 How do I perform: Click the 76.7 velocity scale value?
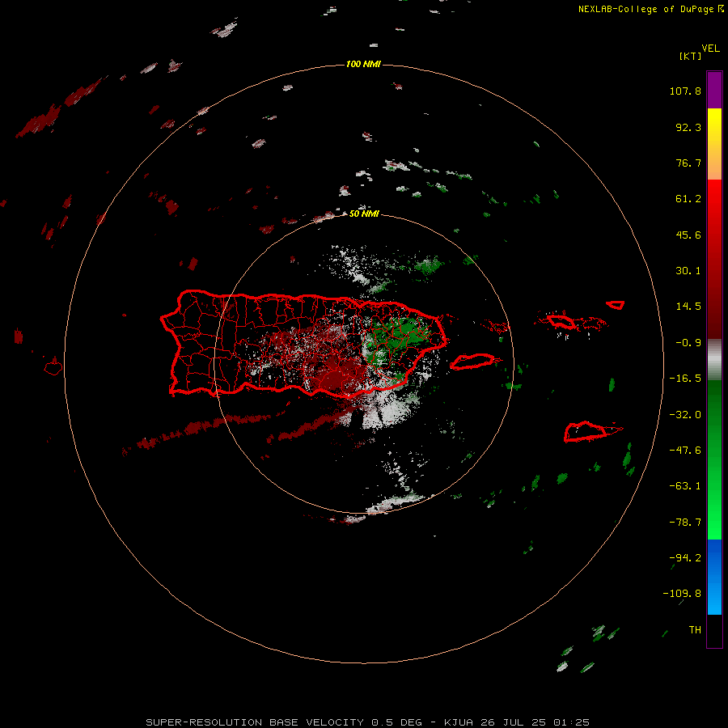[688, 163]
